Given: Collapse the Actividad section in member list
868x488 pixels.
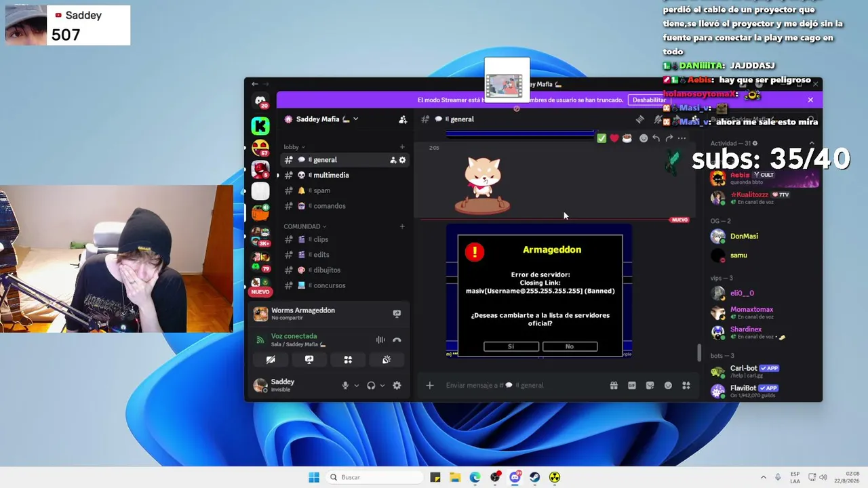Looking at the screenshot, I should click(812, 143).
